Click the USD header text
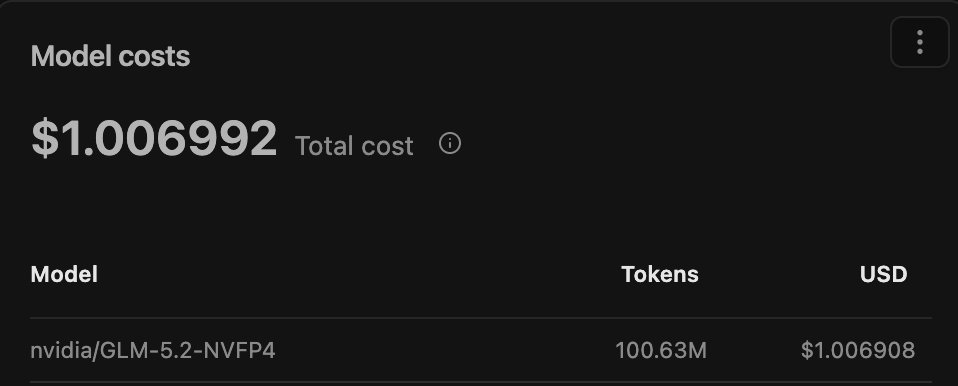Screen dimensions: 958x386 883,274
